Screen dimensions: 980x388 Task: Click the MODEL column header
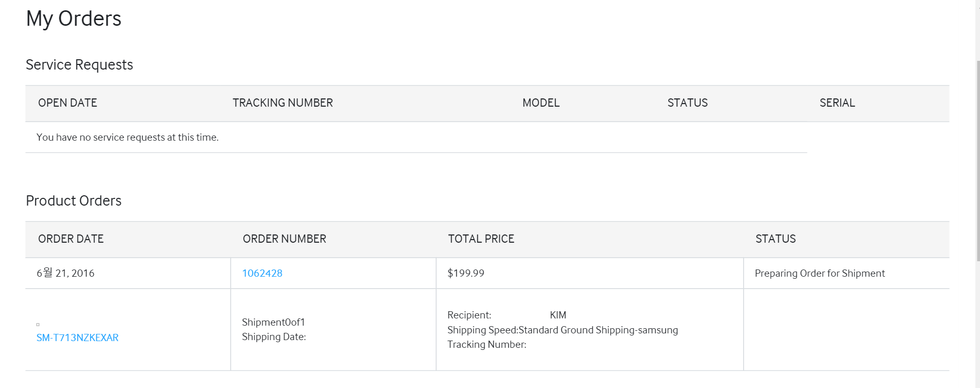(x=541, y=103)
